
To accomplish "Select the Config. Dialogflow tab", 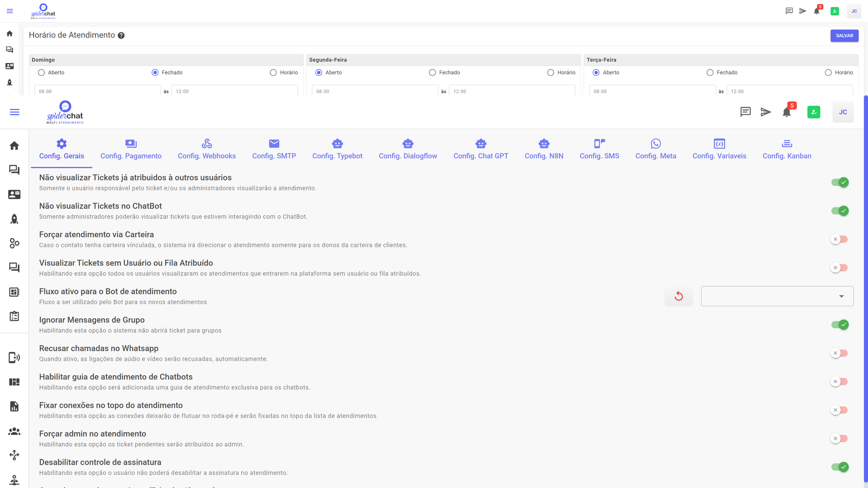I will 408,149.
